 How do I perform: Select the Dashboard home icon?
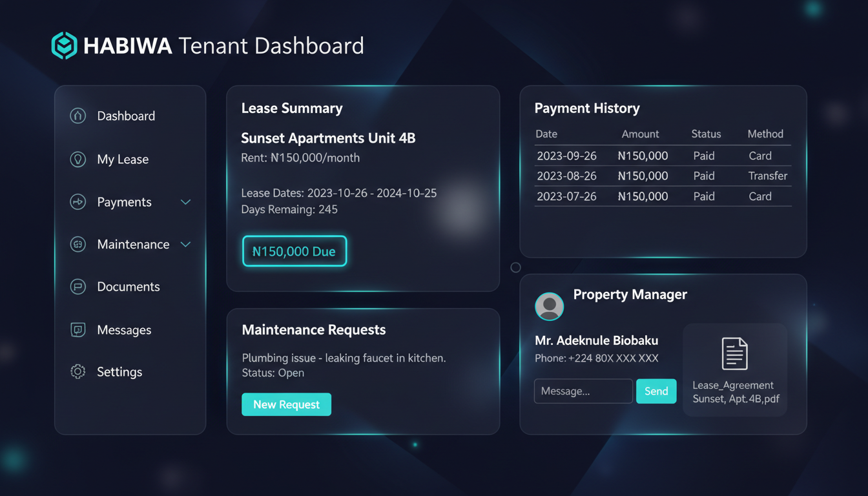77,116
